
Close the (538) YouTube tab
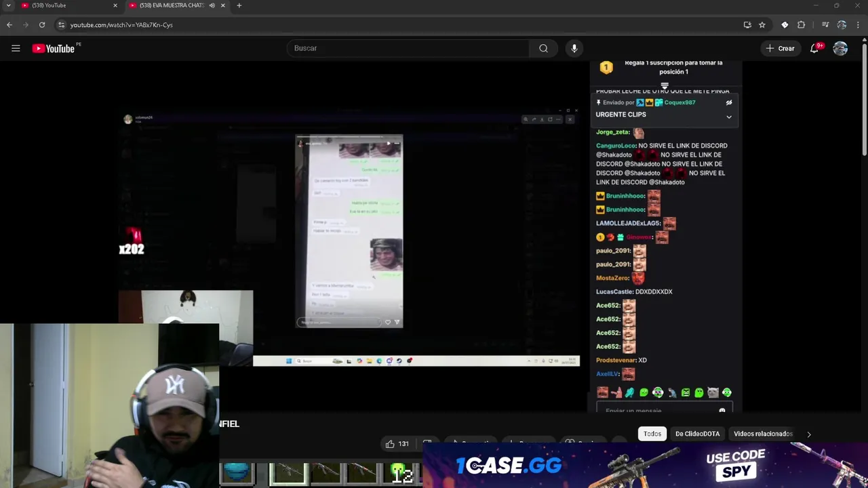[115, 5]
